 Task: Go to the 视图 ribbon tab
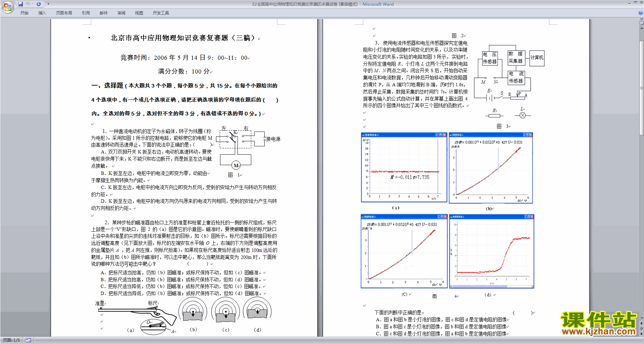click(x=139, y=13)
